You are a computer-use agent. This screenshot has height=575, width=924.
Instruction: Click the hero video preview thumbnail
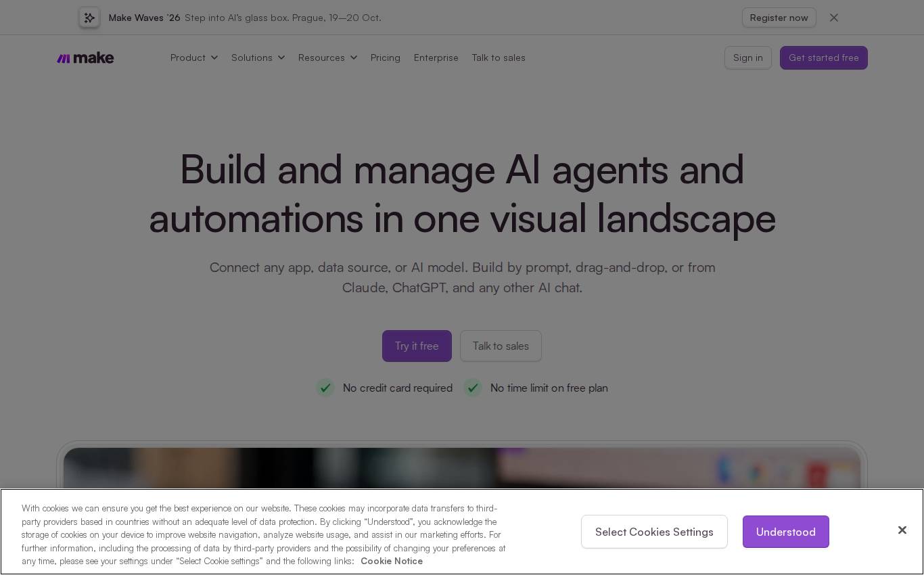click(x=462, y=468)
